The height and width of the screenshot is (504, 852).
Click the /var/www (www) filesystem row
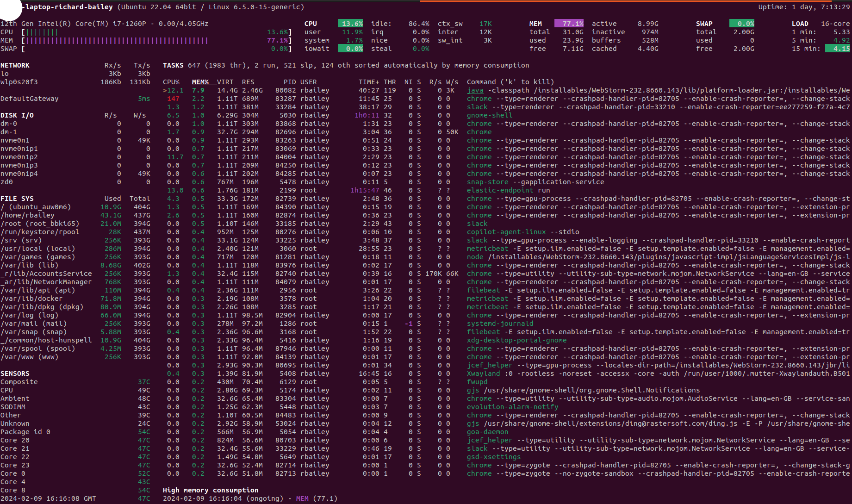tap(75, 357)
